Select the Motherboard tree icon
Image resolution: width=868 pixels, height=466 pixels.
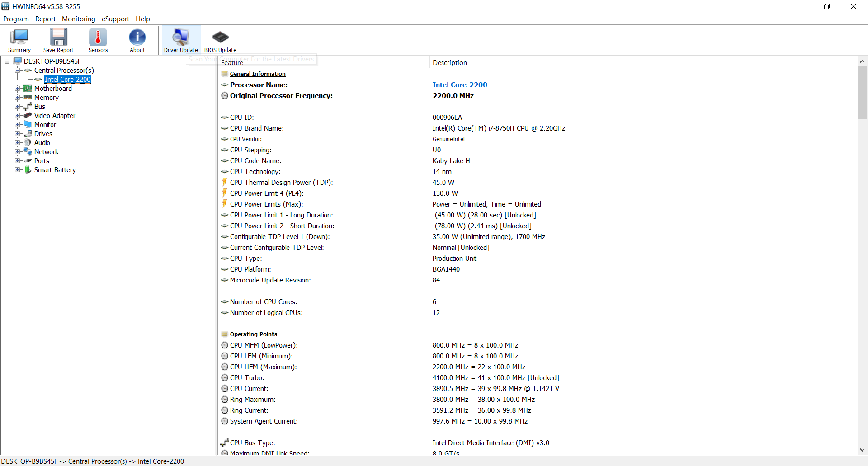(x=28, y=88)
